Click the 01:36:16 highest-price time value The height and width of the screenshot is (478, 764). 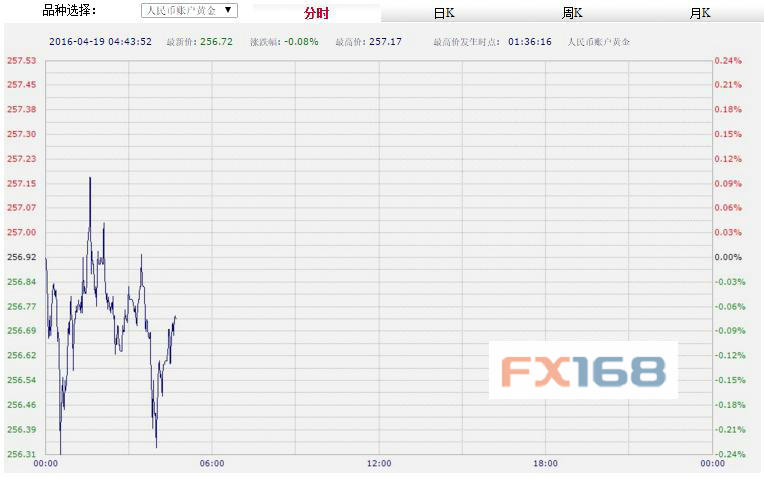coord(529,42)
